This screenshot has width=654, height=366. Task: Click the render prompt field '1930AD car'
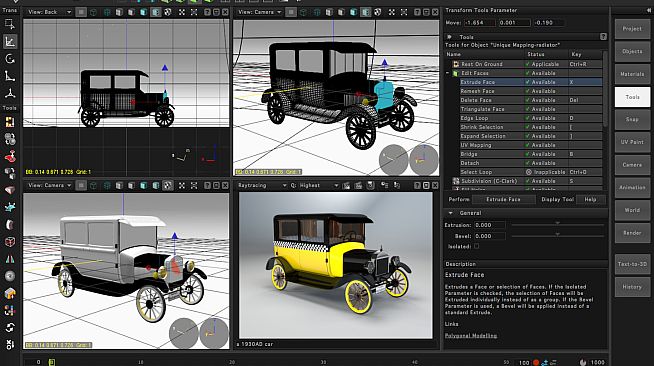[x=338, y=344]
